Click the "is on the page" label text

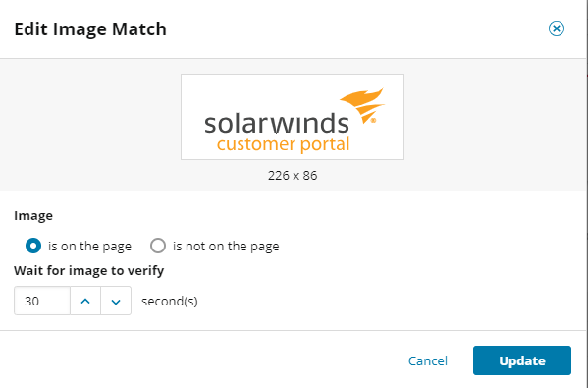pyautogui.click(x=89, y=247)
